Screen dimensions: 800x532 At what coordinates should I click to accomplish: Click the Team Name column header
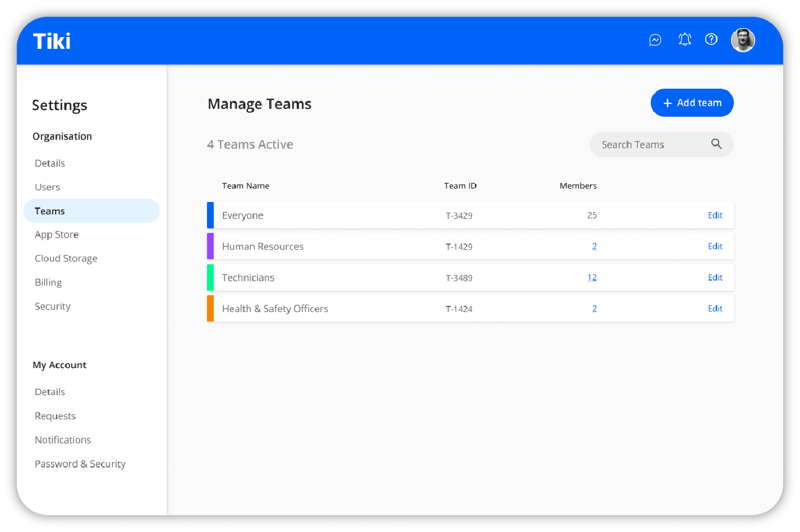point(246,186)
